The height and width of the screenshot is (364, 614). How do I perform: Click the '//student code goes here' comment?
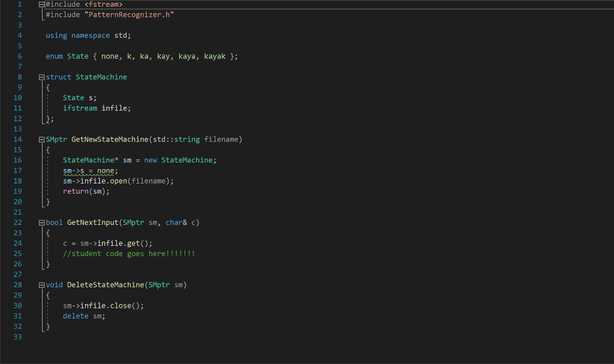(x=129, y=254)
